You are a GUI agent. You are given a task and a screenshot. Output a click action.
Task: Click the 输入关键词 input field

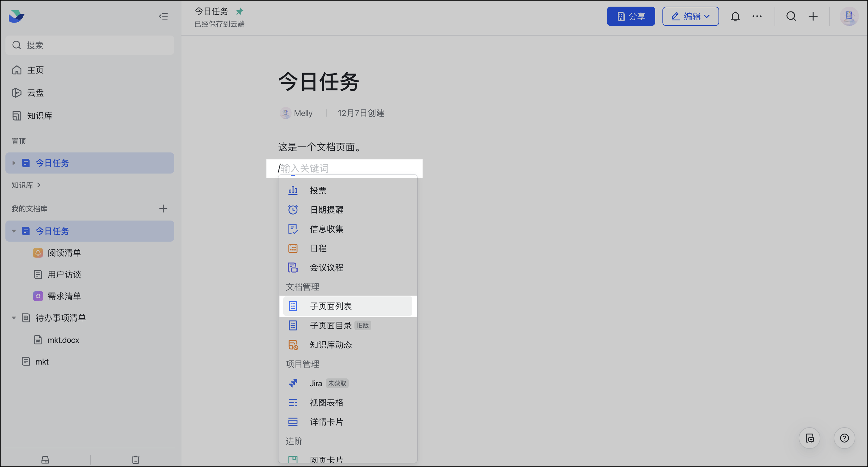[x=344, y=168]
